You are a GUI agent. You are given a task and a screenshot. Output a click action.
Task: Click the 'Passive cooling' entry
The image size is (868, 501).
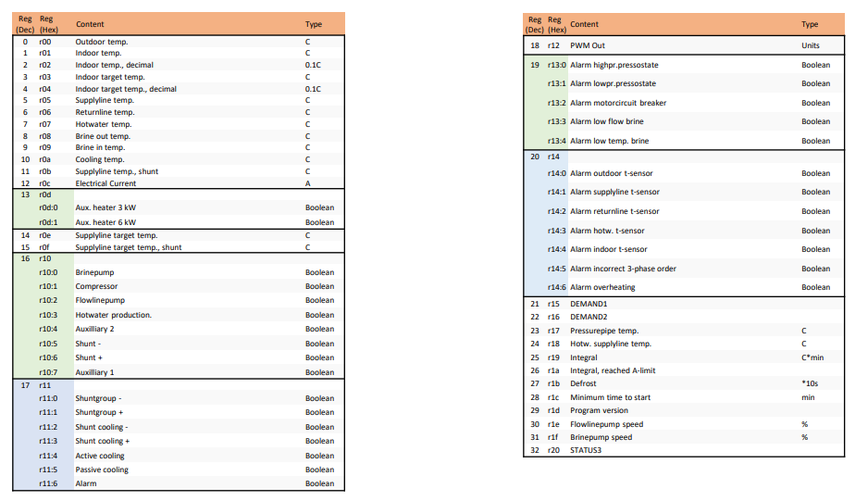tap(102, 470)
